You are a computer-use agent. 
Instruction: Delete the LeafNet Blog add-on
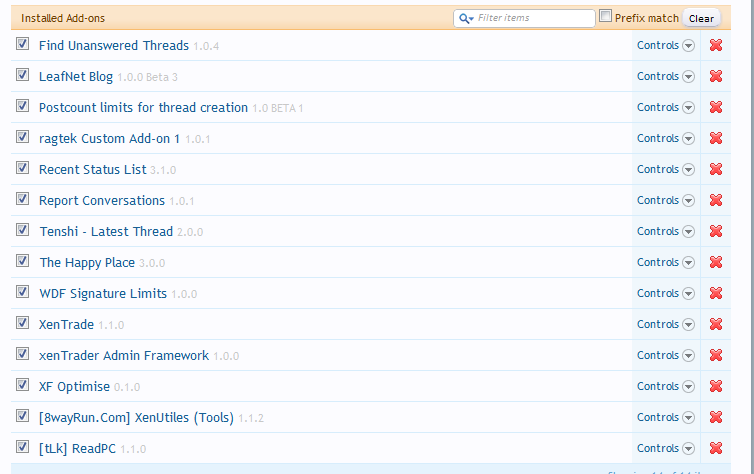click(x=716, y=76)
